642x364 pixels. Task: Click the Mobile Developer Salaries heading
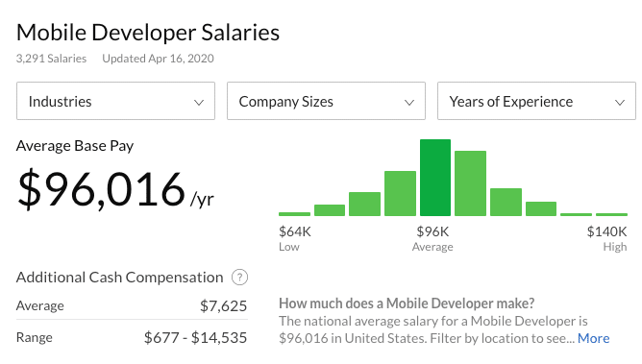pos(148,33)
